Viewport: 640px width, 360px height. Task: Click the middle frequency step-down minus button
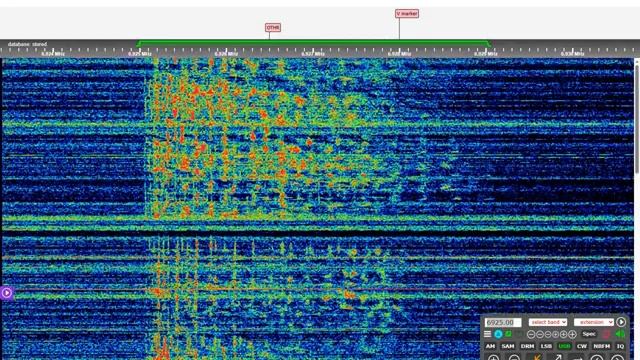pos(540,334)
